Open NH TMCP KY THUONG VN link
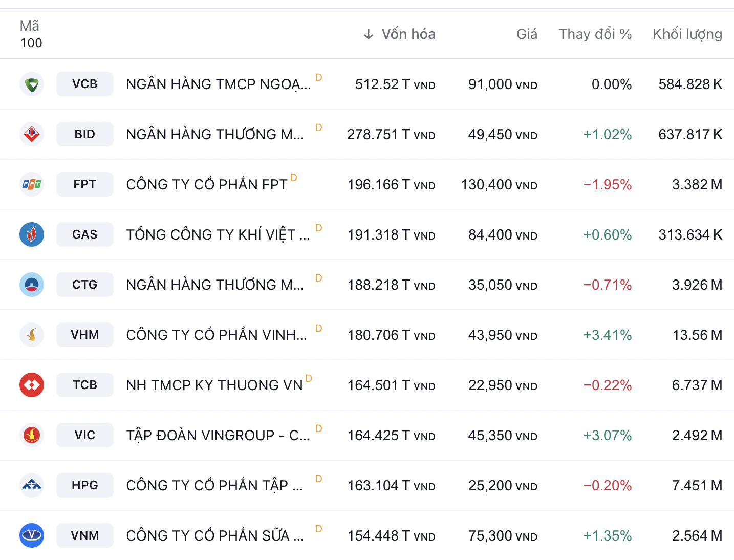Screen dimensions: 734x560 click(214, 385)
